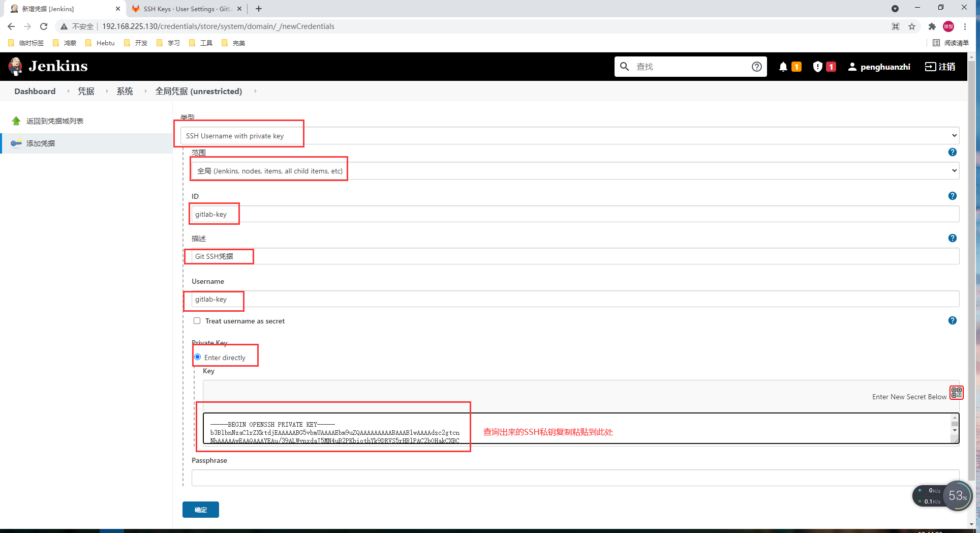980x533 pixels.
Task: Open security warnings shield icon
Action: [x=817, y=67]
